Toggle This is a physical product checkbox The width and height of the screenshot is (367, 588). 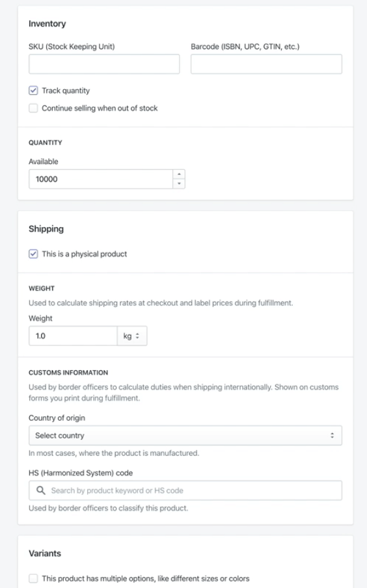click(x=33, y=254)
